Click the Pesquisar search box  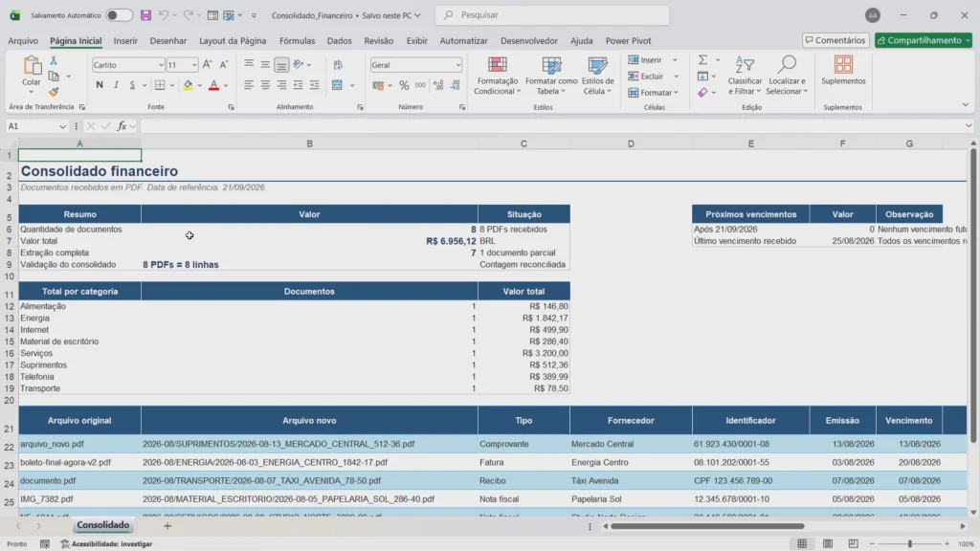point(552,15)
